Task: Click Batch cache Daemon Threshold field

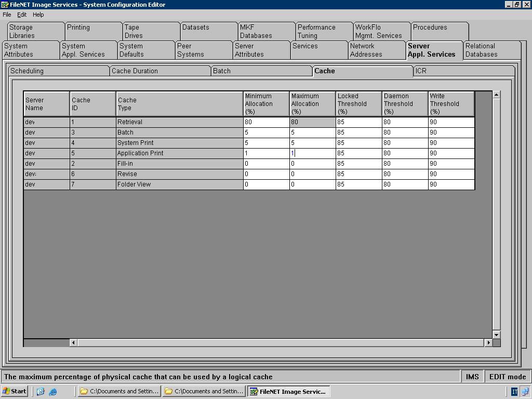Action: [405, 132]
